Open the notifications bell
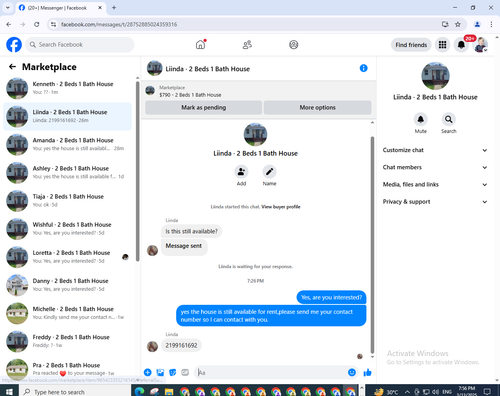 [x=461, y=45]
